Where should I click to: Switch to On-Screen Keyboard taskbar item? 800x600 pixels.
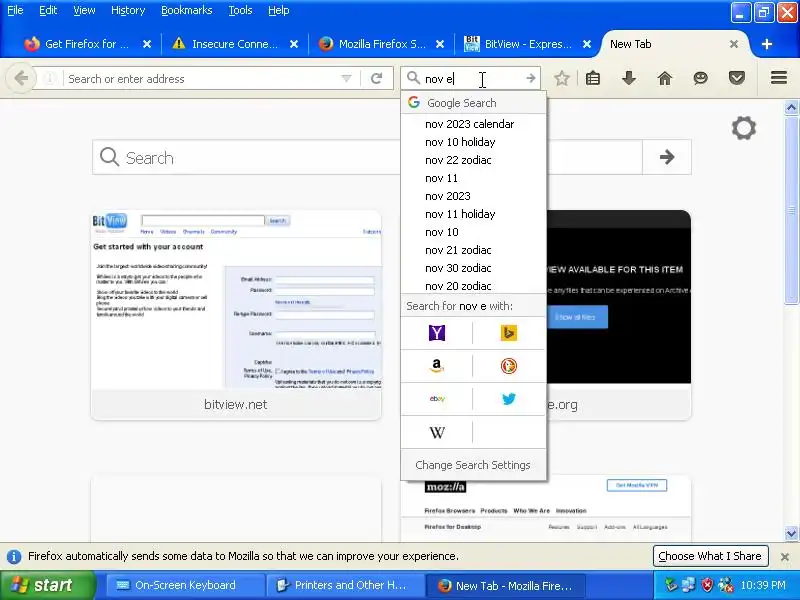(185, 585)
